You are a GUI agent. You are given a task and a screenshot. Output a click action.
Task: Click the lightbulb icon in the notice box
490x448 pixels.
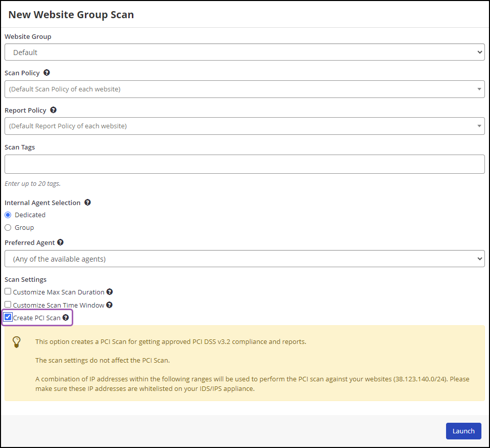[17, 342]
